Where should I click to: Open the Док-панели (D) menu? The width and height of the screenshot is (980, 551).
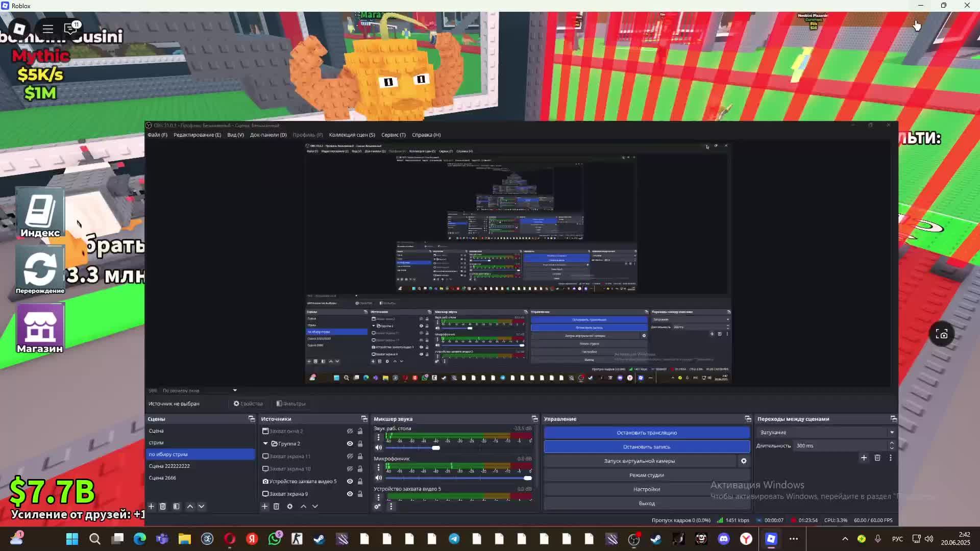click(268, 135)
